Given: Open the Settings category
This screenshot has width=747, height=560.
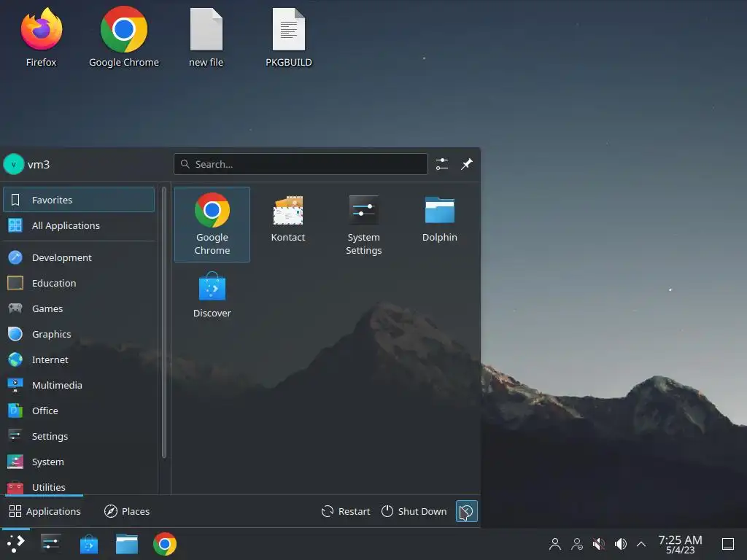Looking at the screenshot, I should pyautogui.click(x=79, y=436).
